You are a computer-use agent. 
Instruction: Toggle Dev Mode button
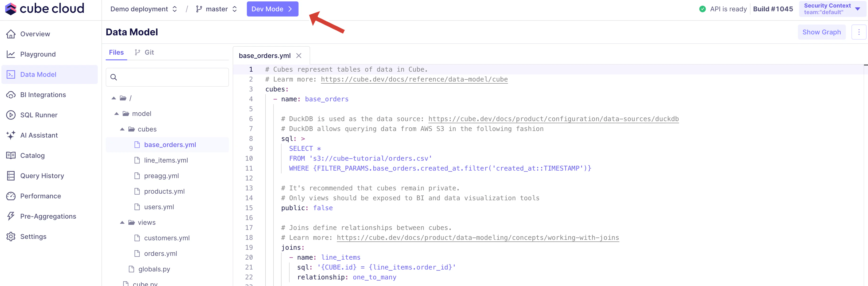click(x=272, y=9)
